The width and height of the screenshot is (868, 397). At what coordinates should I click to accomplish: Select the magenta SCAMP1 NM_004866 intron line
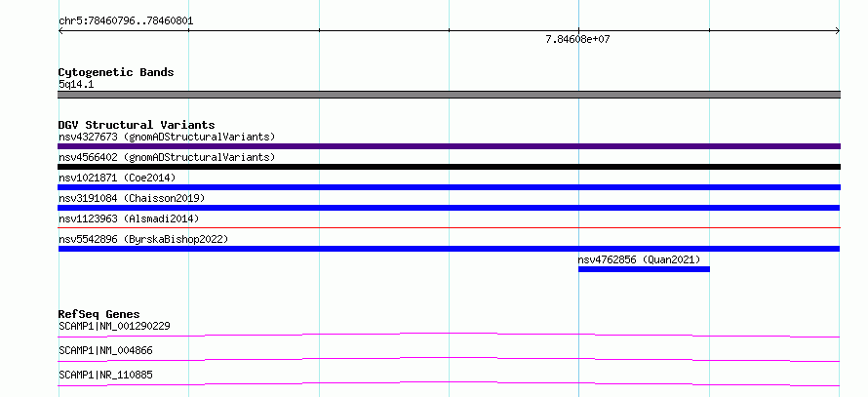click(x=449, y=359)
